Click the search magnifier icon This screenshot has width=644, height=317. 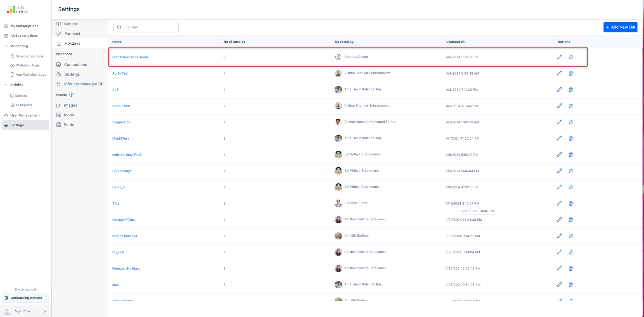[119, 27]
